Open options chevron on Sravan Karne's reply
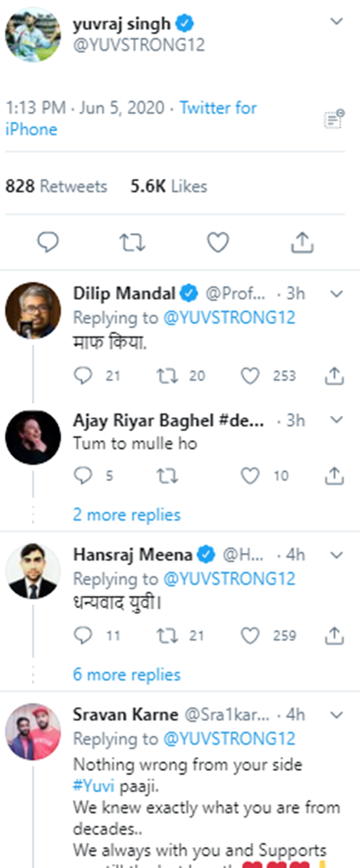Screen dimensions: 360x868 (336, 715)
